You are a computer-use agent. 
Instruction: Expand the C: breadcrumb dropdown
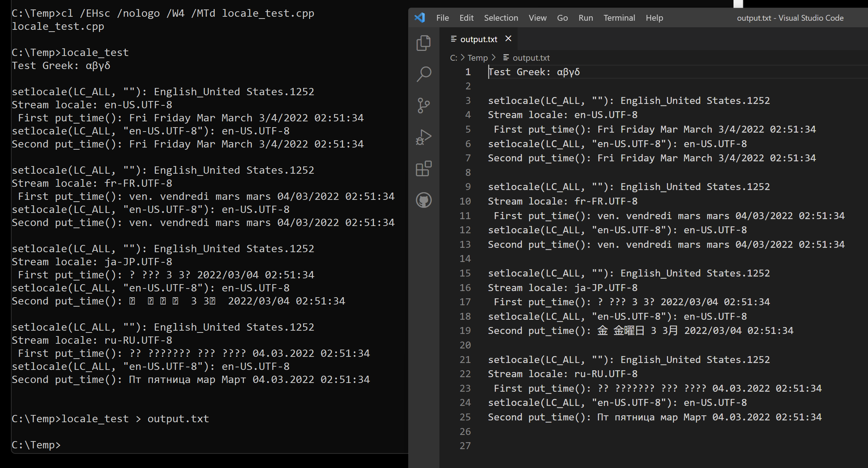tap(454, 57)
